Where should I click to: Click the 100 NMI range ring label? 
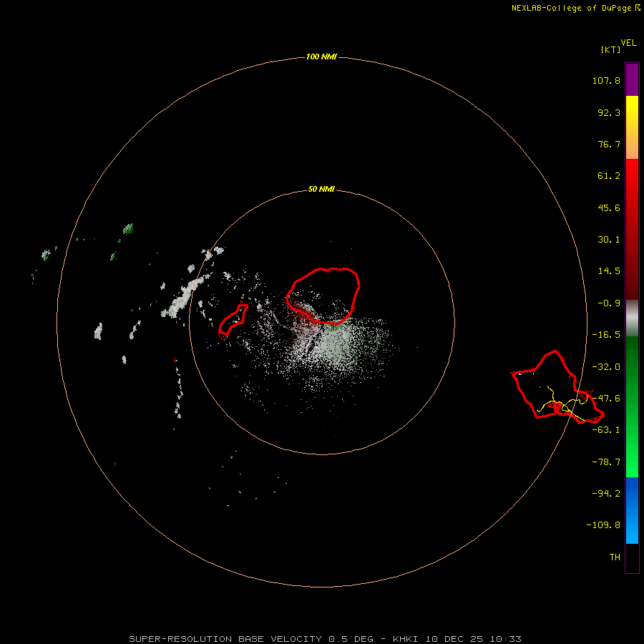[321, 57]
